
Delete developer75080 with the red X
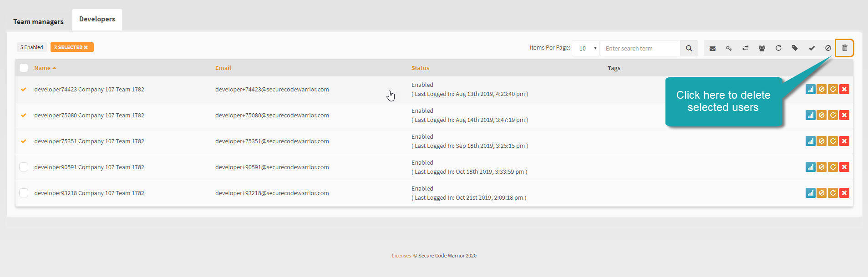(844, 115)
